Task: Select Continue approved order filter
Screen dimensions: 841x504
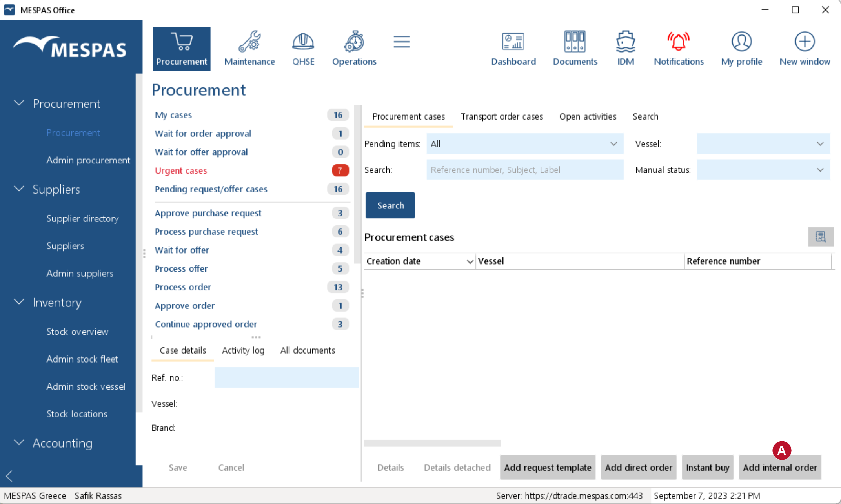Action: [x=251, y=324]
